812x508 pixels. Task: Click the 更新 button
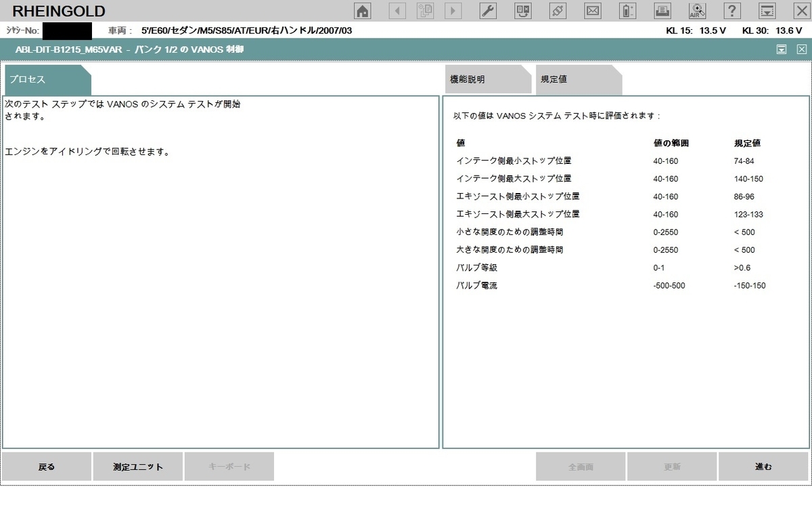(672, 467)
